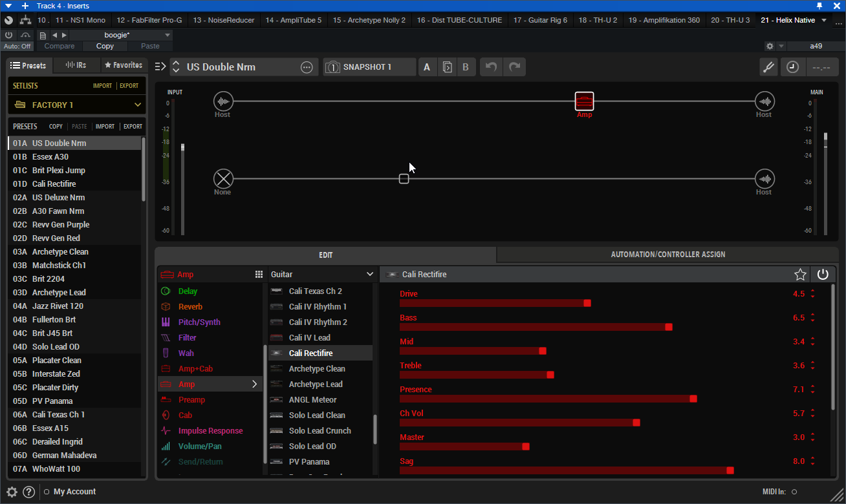This screenshot has height=504, width=846.
Task: Click the Host input block on path 1
Action: [223, 101]
